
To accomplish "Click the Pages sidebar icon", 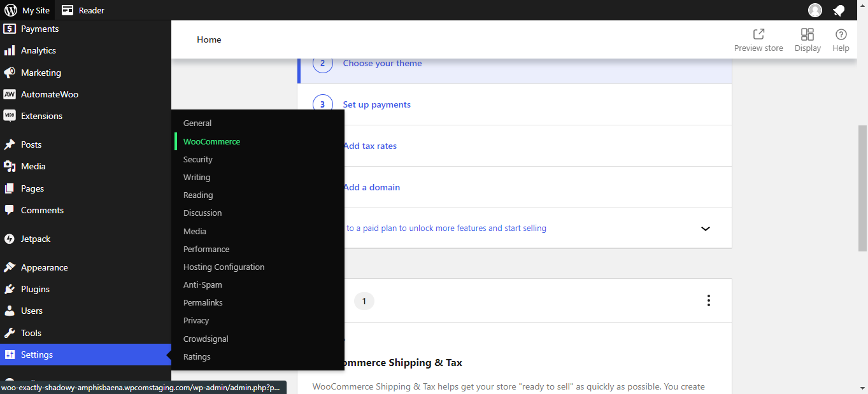I will tap(10, 188).
